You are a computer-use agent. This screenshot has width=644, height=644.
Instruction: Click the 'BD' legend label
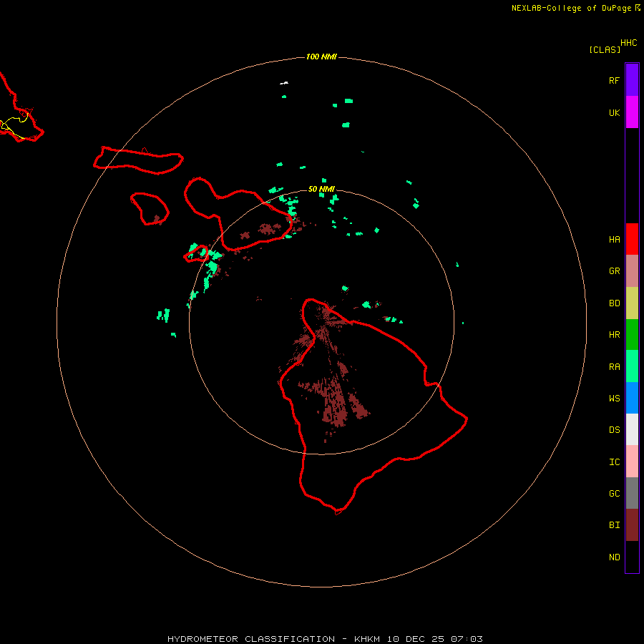[x=614, y=303]
